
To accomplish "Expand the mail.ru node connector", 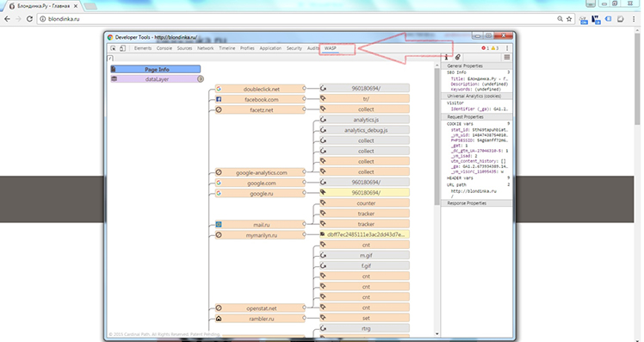I will [304, 224].
